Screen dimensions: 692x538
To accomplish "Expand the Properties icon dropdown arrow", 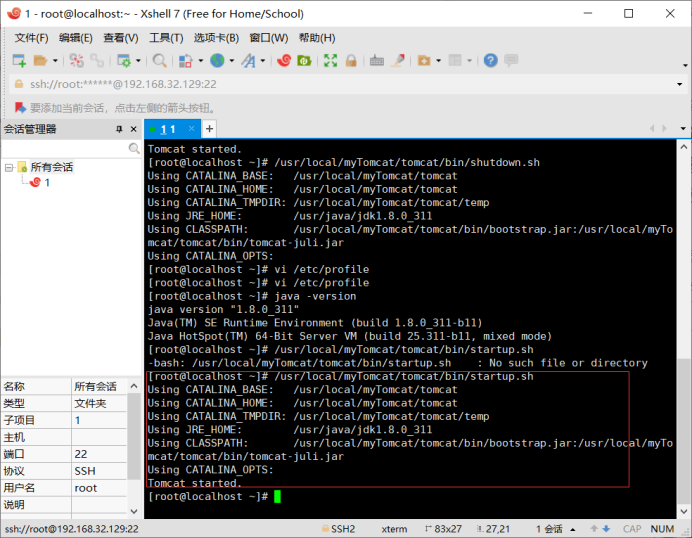I will (x=138, y=60).
